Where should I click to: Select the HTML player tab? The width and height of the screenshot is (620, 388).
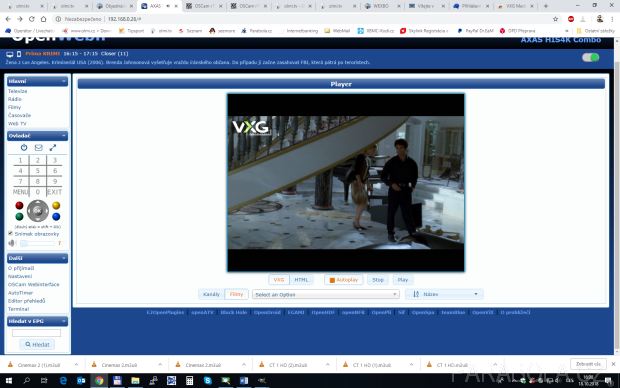coord(301,280)
